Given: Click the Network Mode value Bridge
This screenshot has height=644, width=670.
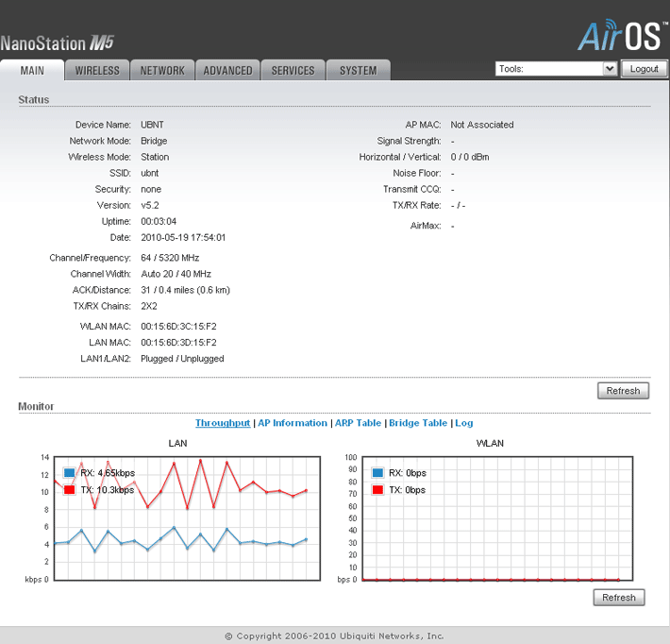Looking at the screenshot, I should coord(154,141).
